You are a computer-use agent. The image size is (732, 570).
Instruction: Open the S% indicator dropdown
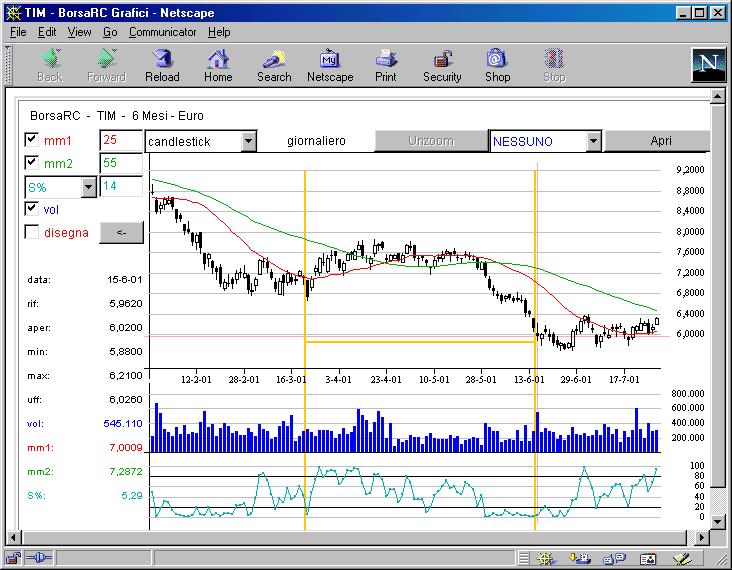coord(88,187)
